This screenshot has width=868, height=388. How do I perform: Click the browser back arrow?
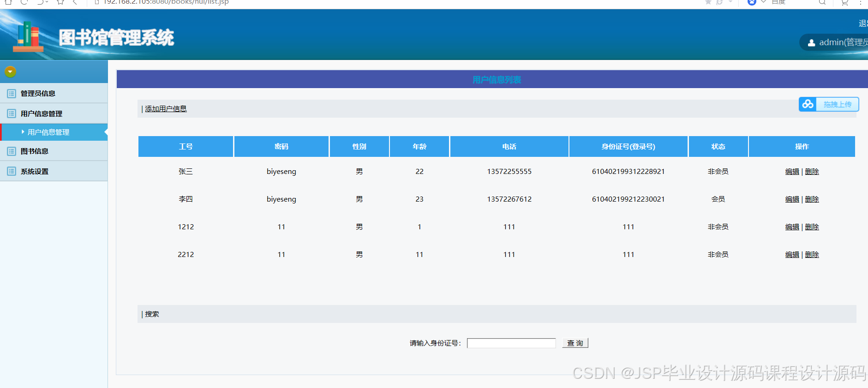(75, 2)
